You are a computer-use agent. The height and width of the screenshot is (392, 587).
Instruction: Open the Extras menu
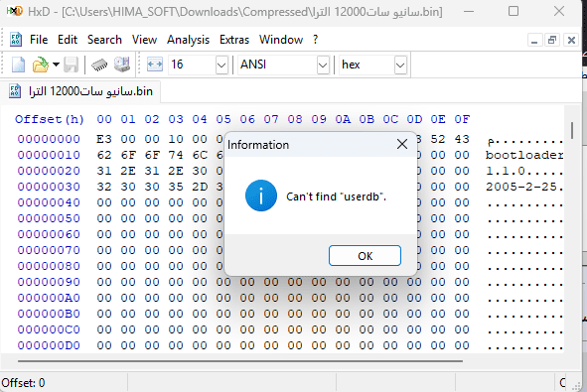click(x=234, y=40)
